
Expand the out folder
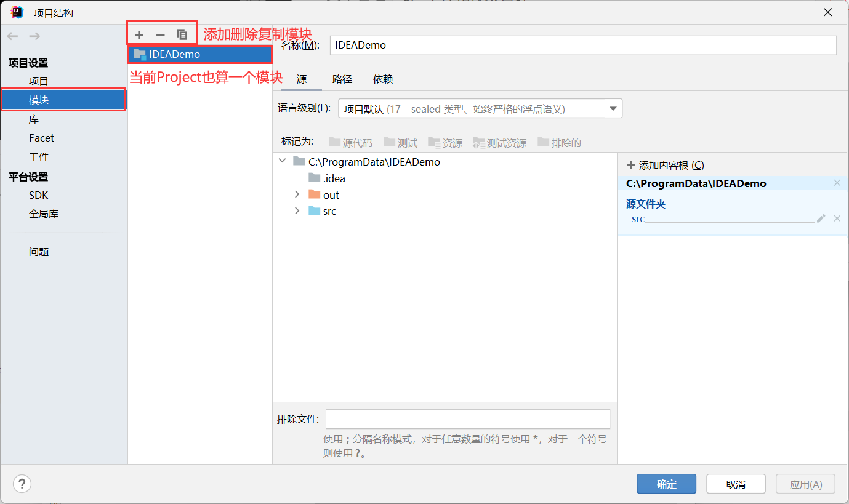(x=297, y=194)
